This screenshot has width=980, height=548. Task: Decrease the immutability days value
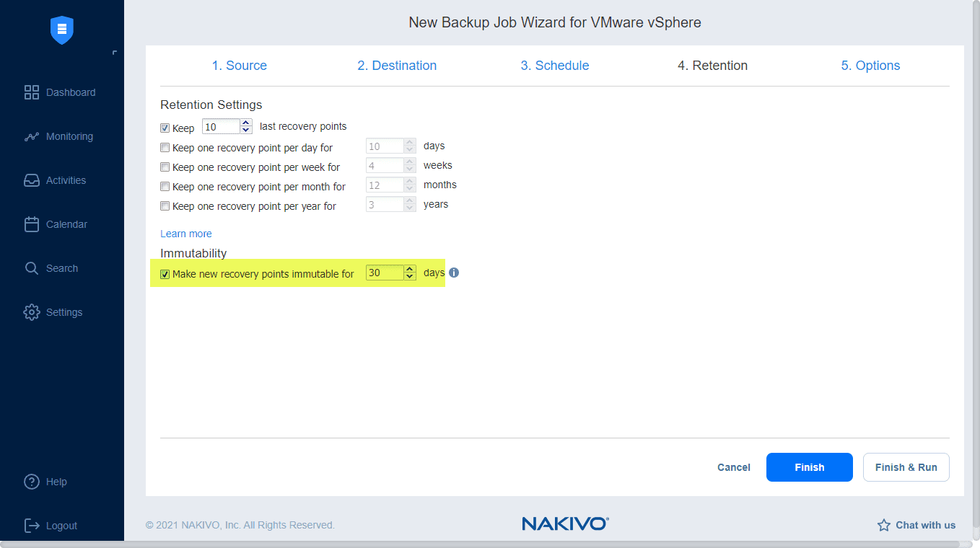point(410,276)
